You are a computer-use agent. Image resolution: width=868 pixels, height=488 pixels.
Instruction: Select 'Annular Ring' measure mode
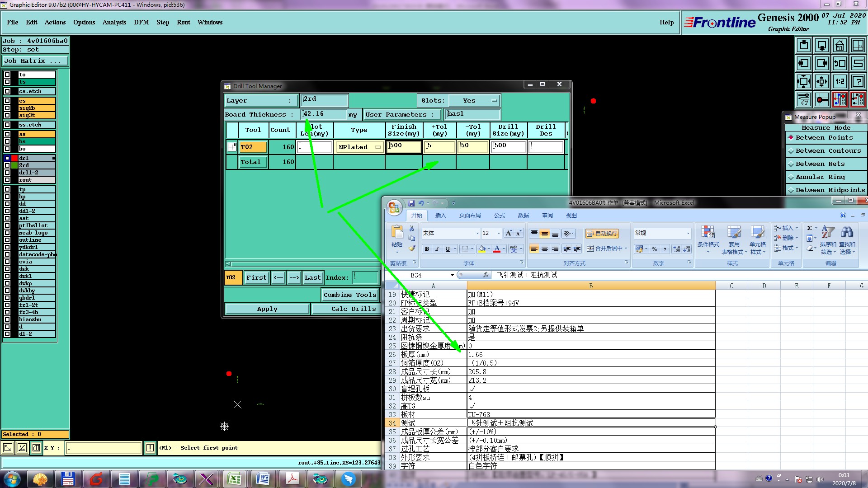827,177
